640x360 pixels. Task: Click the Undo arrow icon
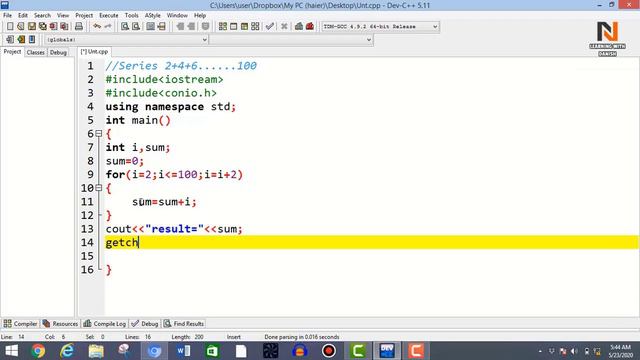pos(97,27)
